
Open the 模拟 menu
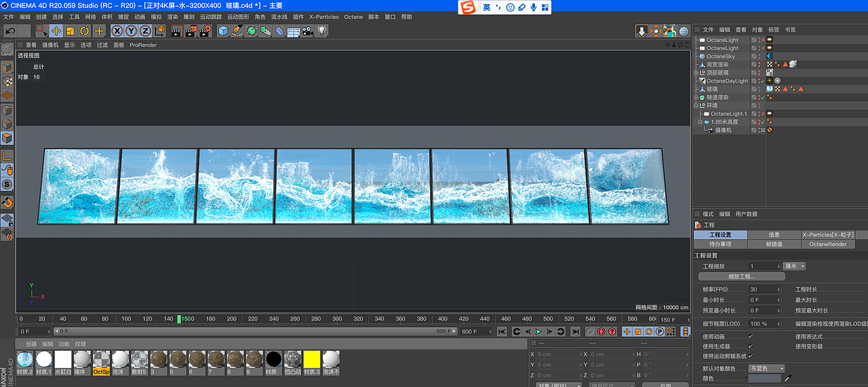click(156, 16)
